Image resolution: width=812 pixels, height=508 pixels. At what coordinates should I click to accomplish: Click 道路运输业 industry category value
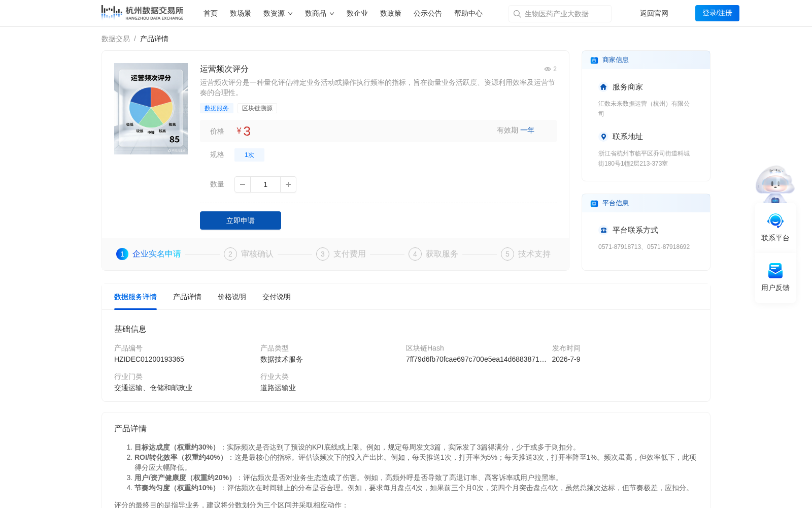click(278, 388)
